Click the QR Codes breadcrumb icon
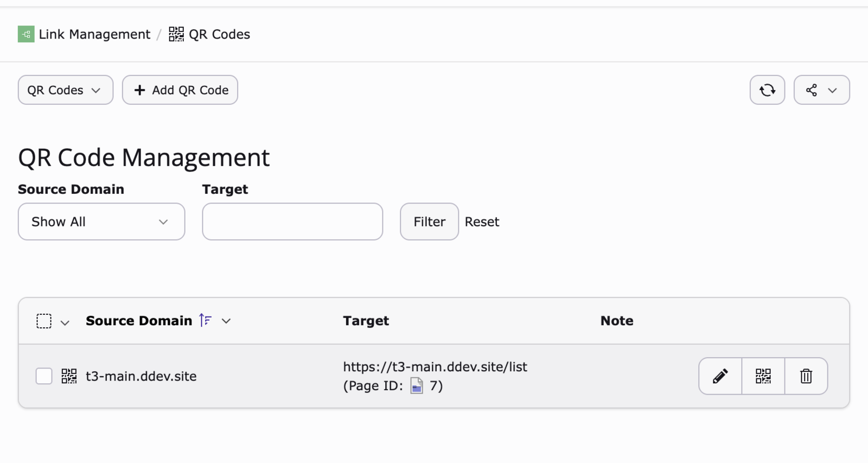 176,34
